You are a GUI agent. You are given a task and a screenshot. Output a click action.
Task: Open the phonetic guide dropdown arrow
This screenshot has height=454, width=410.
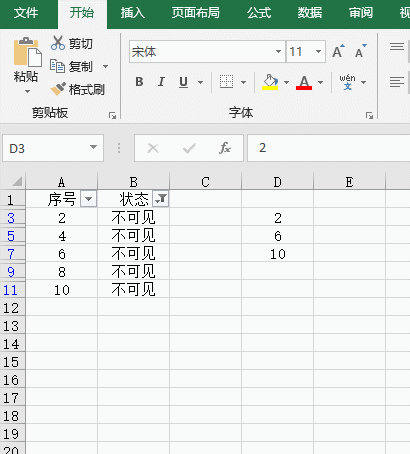click(364, 82)
